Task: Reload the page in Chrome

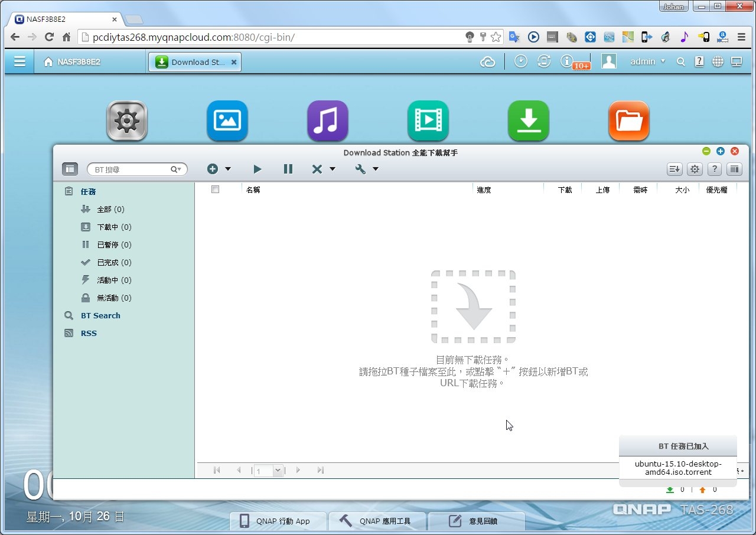Action: pos(50,37)
